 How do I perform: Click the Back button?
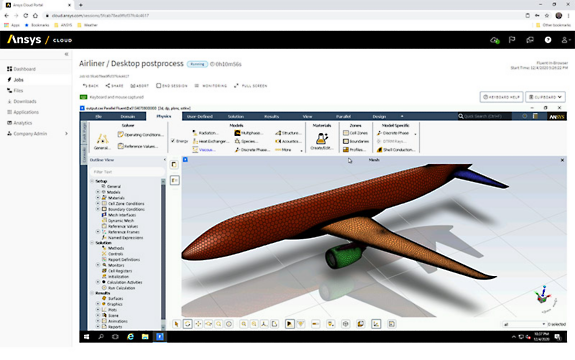[91, 86]
